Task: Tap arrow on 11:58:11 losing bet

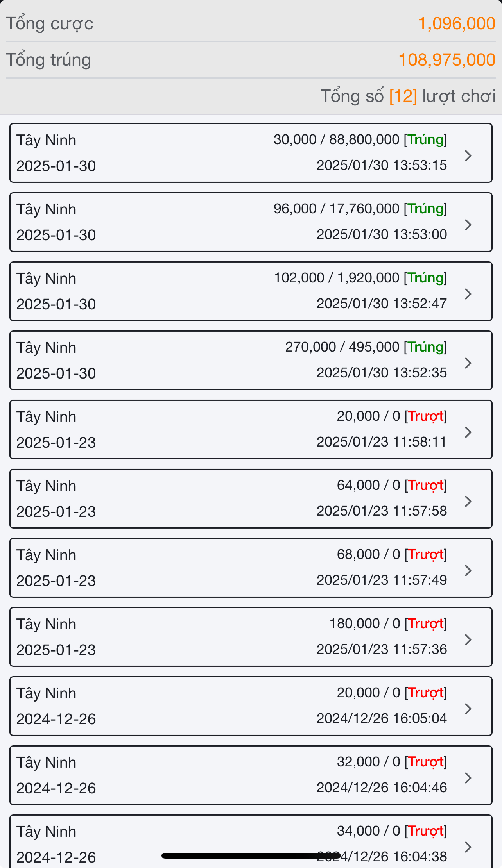Action: [468, 432]
